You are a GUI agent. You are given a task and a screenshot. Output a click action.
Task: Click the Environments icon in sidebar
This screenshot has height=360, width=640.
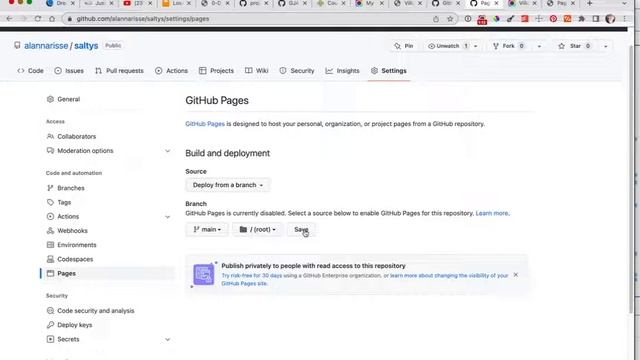(50, 245)
